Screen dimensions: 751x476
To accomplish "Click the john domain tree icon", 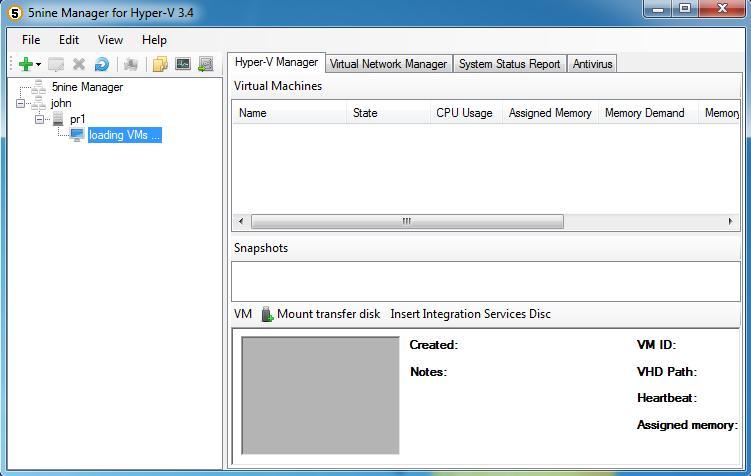I will 38,103.
